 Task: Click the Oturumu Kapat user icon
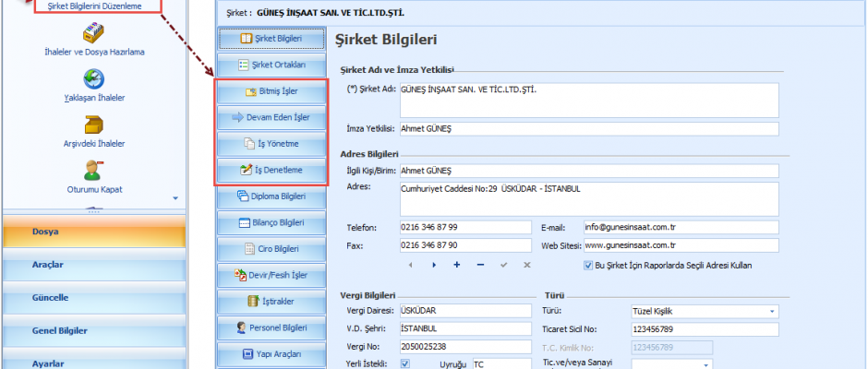[93, 170]
